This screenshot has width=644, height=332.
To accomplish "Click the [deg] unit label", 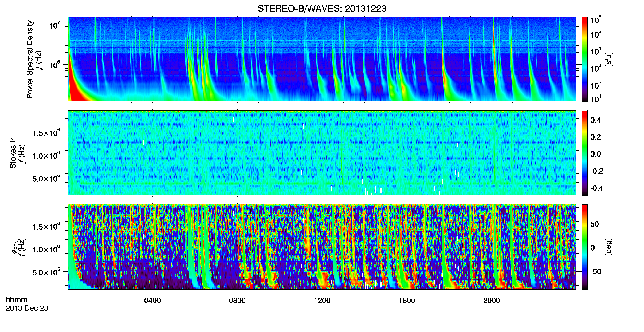I will tap(609, 247).
